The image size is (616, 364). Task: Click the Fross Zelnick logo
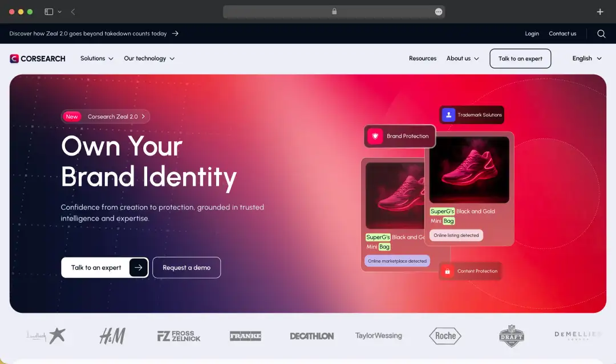[179, 336]
